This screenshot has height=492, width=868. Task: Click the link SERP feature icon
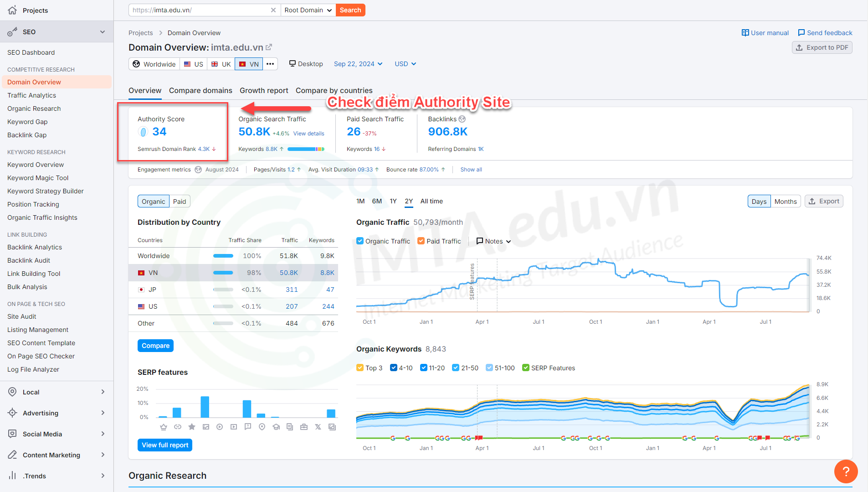[x=178, y=427]
